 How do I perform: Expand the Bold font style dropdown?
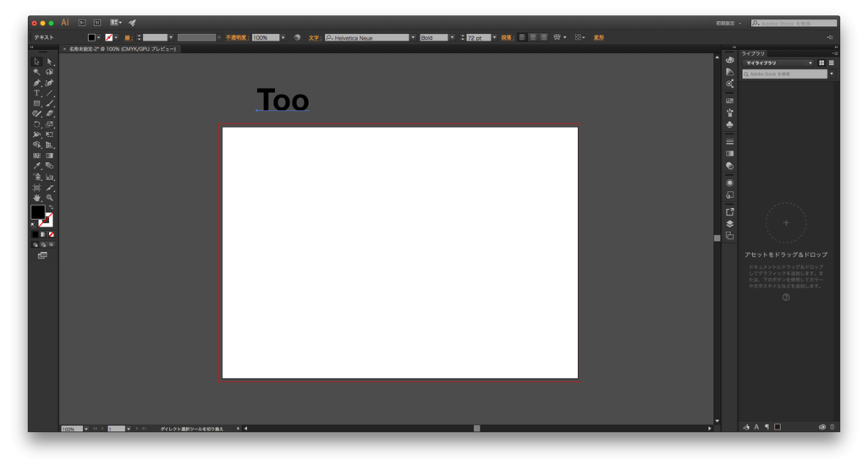(x=452, y=38)
